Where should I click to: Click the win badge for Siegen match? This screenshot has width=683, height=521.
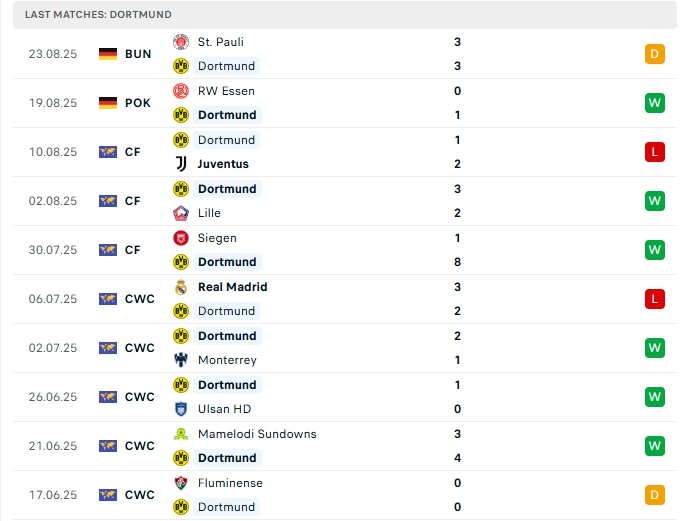(655, 250)
